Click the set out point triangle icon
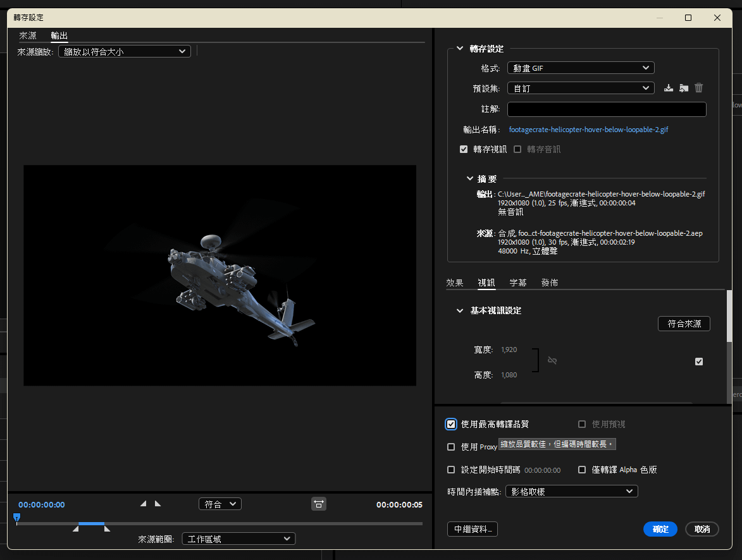Viewport: 742px width, 560px height. pyautogui.click(x=158, y=504)
